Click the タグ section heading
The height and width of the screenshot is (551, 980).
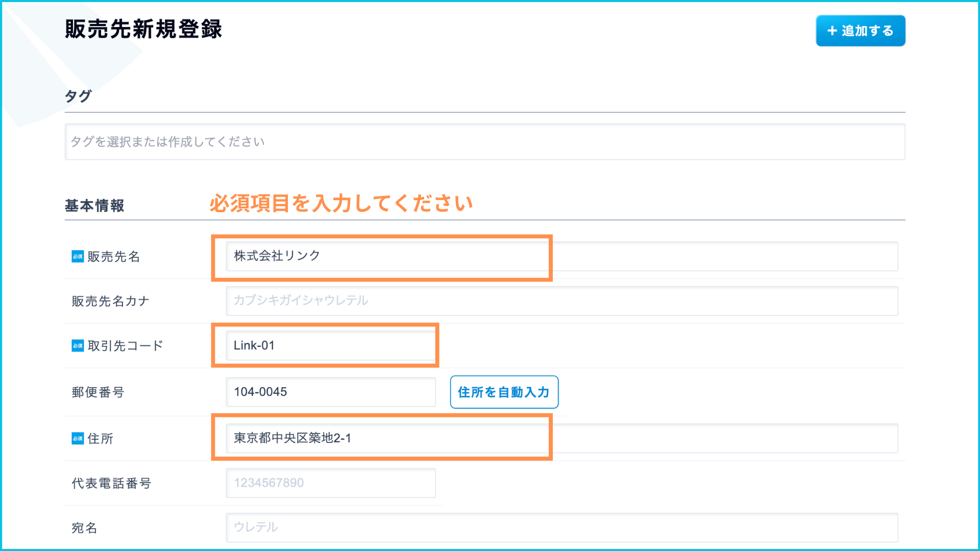pos(78,96)
